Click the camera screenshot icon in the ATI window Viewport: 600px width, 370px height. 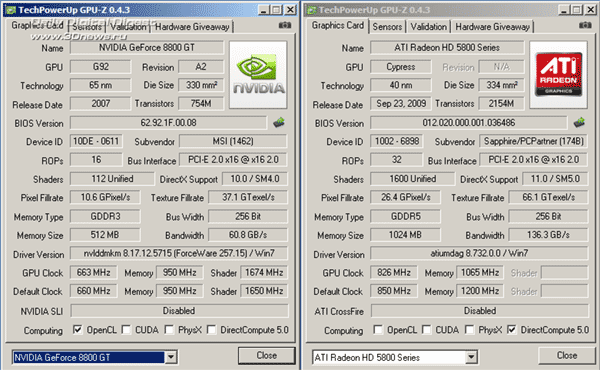pos(585,25)
